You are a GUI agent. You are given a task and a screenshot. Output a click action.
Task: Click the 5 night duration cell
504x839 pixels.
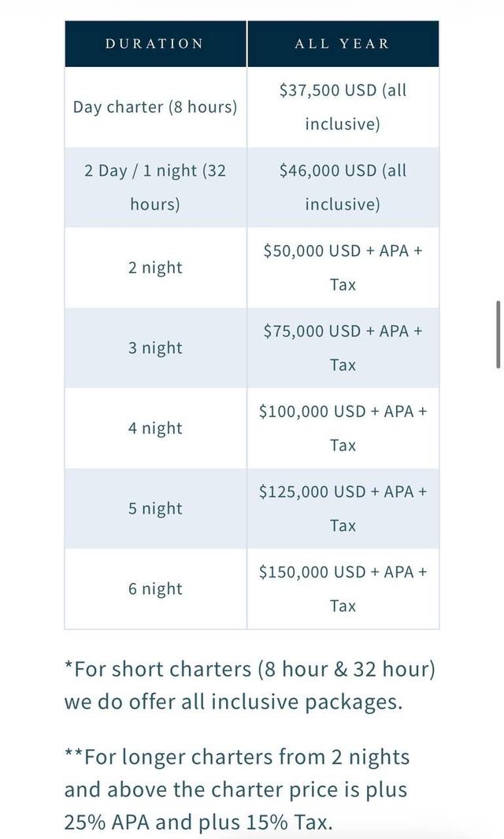155,508
